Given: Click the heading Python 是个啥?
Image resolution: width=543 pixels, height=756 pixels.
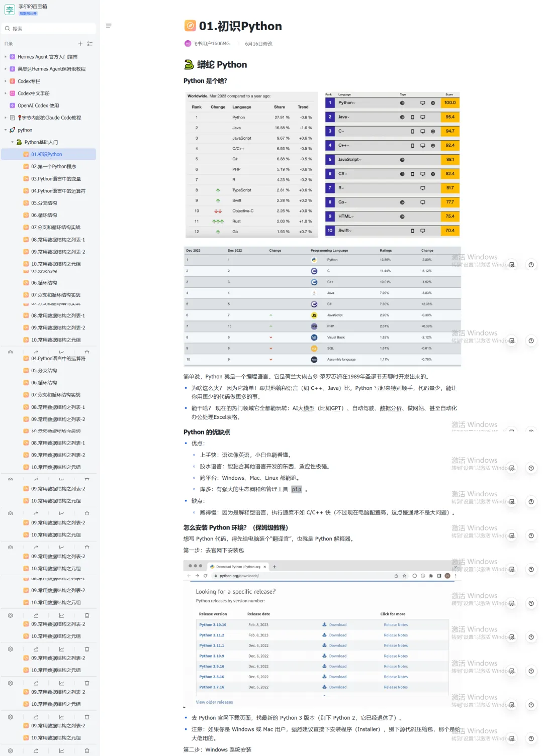Looking at the screenshot, I should (205, 81).
